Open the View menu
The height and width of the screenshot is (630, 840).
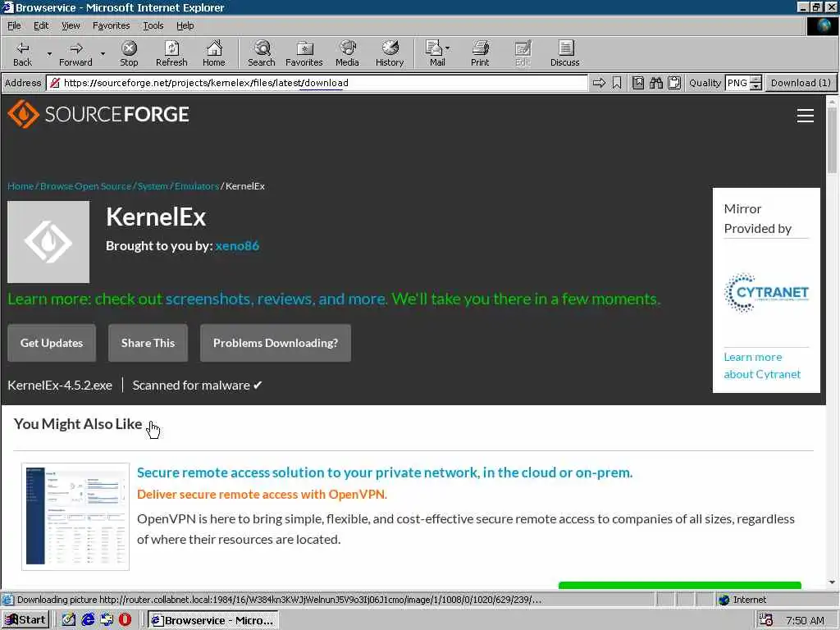point(71,25)
